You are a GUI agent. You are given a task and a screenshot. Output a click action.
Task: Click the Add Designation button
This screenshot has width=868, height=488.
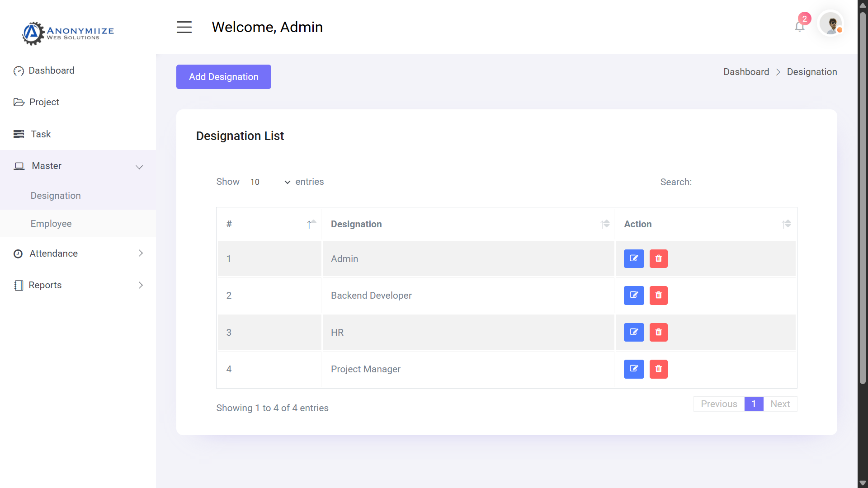point(224,77)
